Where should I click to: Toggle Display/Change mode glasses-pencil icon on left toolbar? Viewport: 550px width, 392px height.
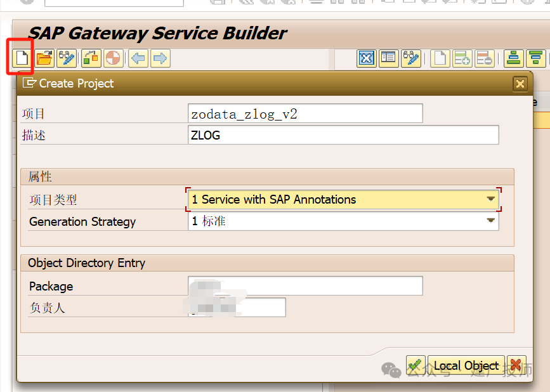click(67, 58)
